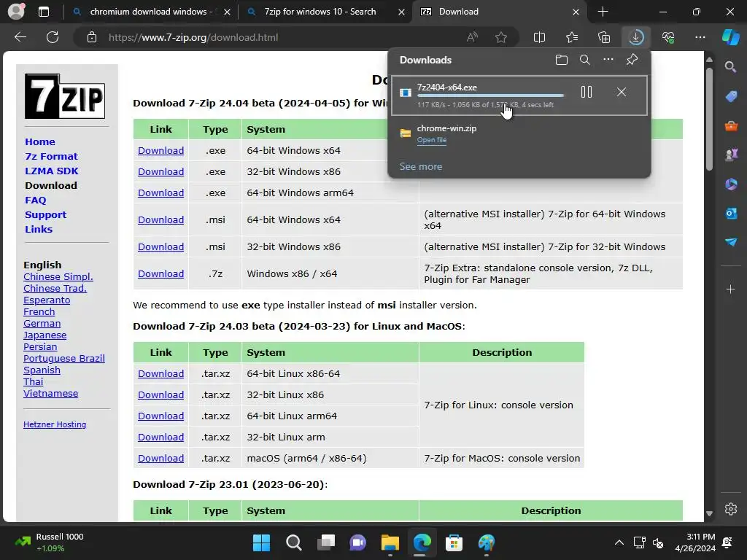
Task: Open file link for chrome-win.zip
Action: [x=432, y=140]
